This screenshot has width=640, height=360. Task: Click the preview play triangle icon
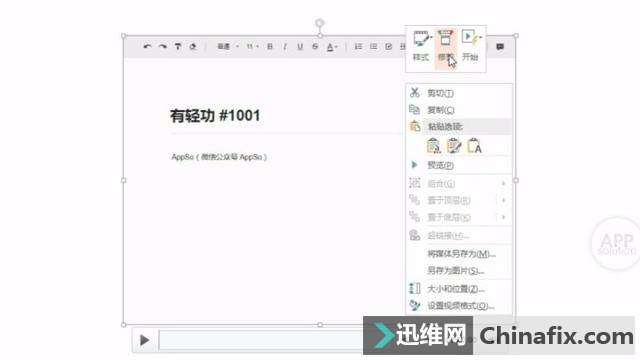(415, 165)
